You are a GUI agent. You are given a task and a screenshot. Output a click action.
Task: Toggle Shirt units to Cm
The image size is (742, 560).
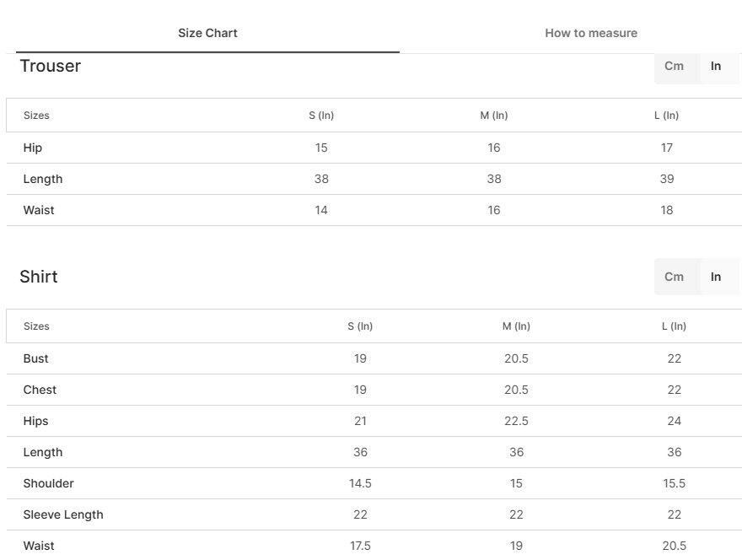[674, 277]
